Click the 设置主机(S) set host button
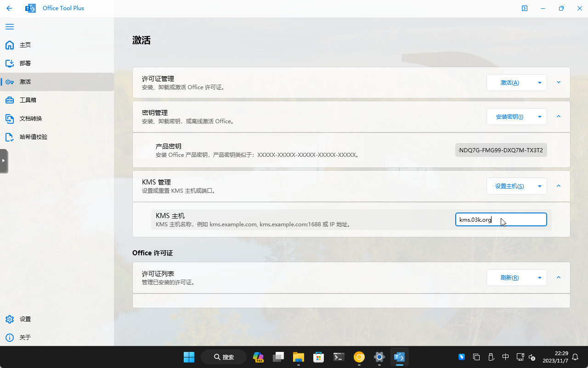Screen dimensions: 588x368 pos(509,186)
